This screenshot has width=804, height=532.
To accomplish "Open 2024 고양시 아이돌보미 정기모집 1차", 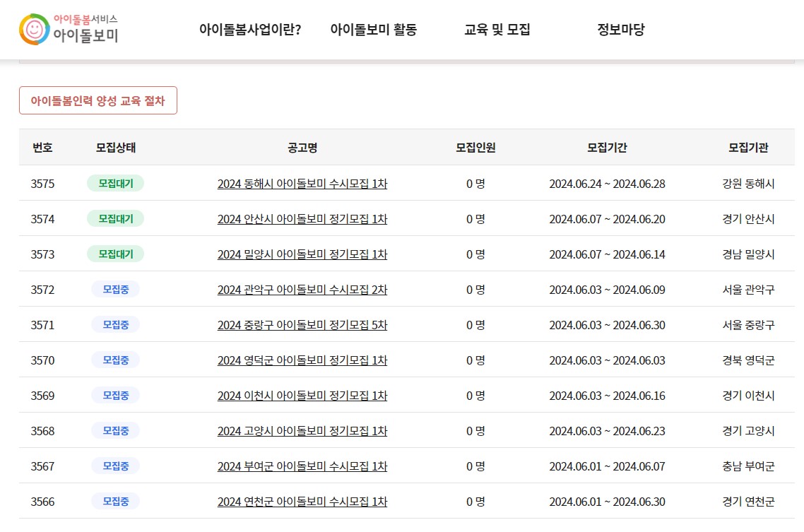I will click(302, 431).
